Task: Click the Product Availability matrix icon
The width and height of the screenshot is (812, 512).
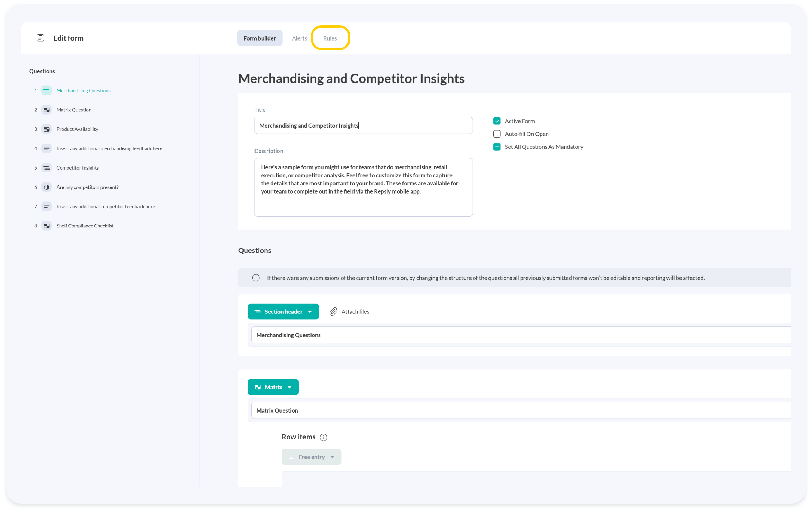Action: (x=47, y=129)
